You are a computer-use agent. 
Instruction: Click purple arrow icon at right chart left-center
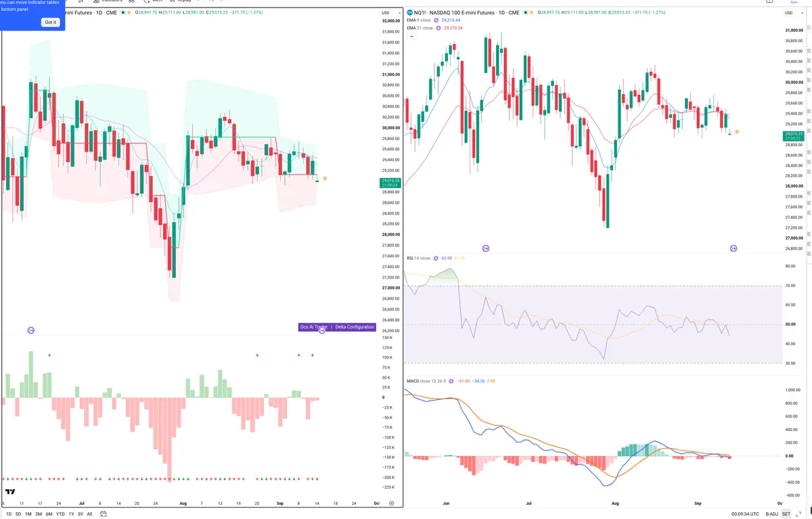pyautogui.click(x=486, y=249)
